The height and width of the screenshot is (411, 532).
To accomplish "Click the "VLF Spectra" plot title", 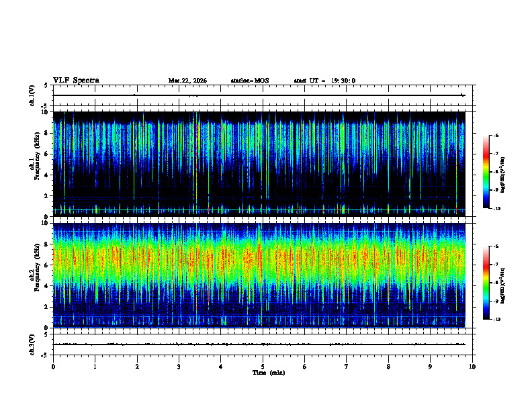I will click(x=76, y=81).
